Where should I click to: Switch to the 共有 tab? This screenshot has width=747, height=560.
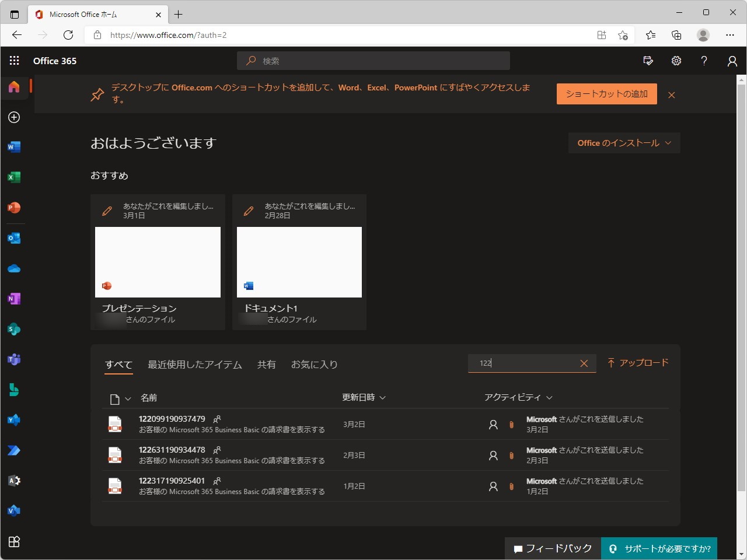267,364
